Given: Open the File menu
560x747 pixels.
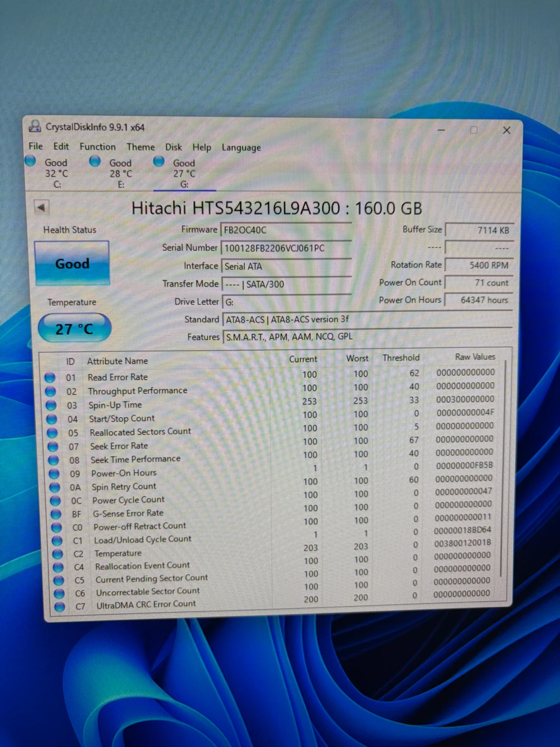Looking at the screenshot, I should coord(36,146).
